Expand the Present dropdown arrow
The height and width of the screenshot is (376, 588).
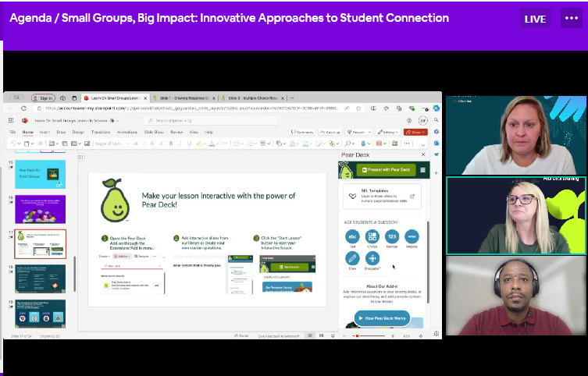(370, 132)
